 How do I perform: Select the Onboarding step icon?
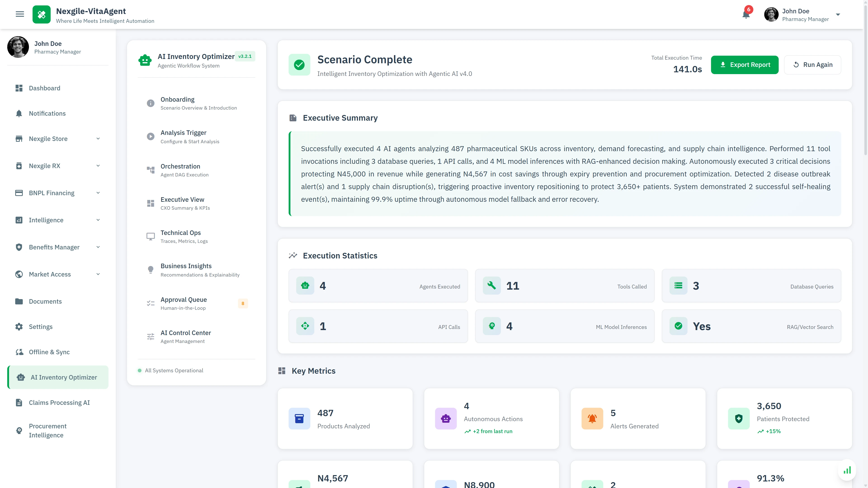click(x=150, y=103)
